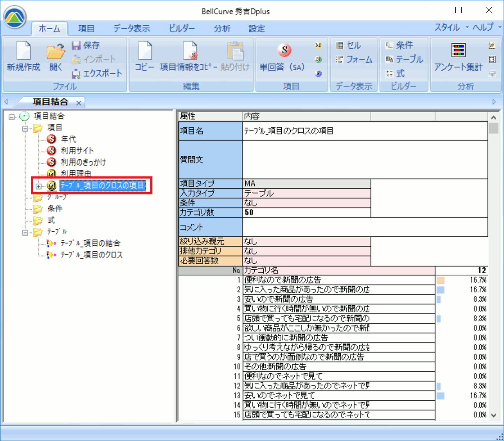The image size is (504, 441).
Task: Close the 項目結合 document tab
Action: (79, 103)
